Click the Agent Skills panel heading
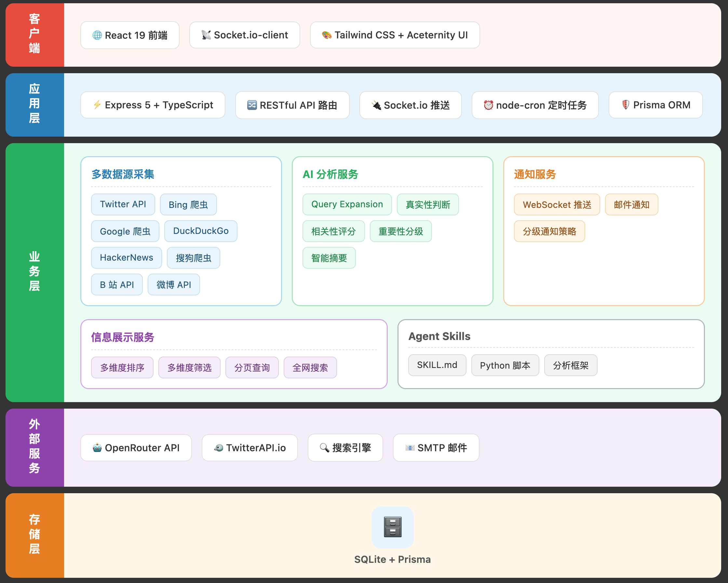The width and height of the screenshot is (728, 583). (439, 336)
